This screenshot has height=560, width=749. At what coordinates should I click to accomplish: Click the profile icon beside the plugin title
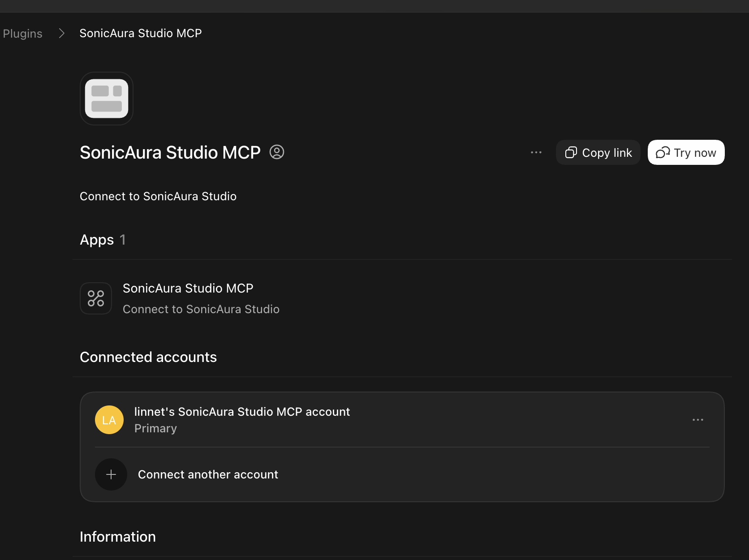tap(277, 152)
